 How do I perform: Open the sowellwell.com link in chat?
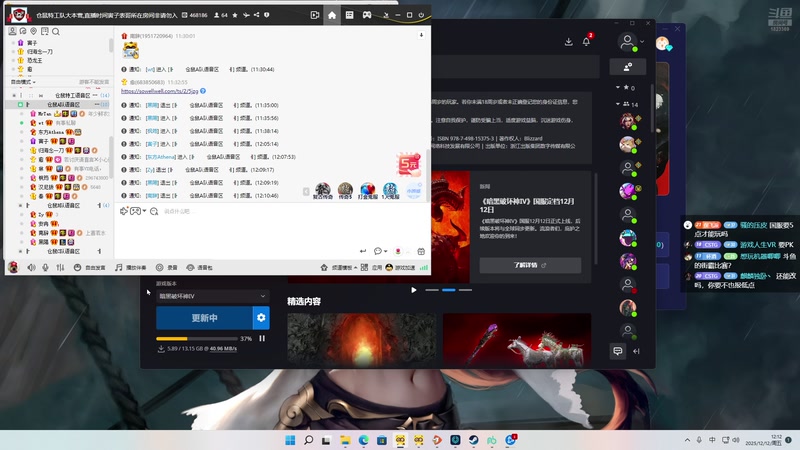(160, 91)
